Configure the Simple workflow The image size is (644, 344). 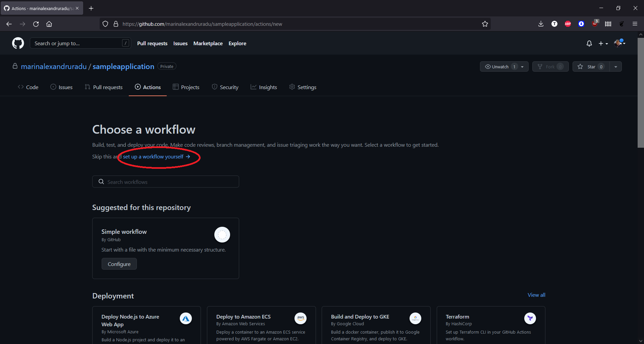119,264
